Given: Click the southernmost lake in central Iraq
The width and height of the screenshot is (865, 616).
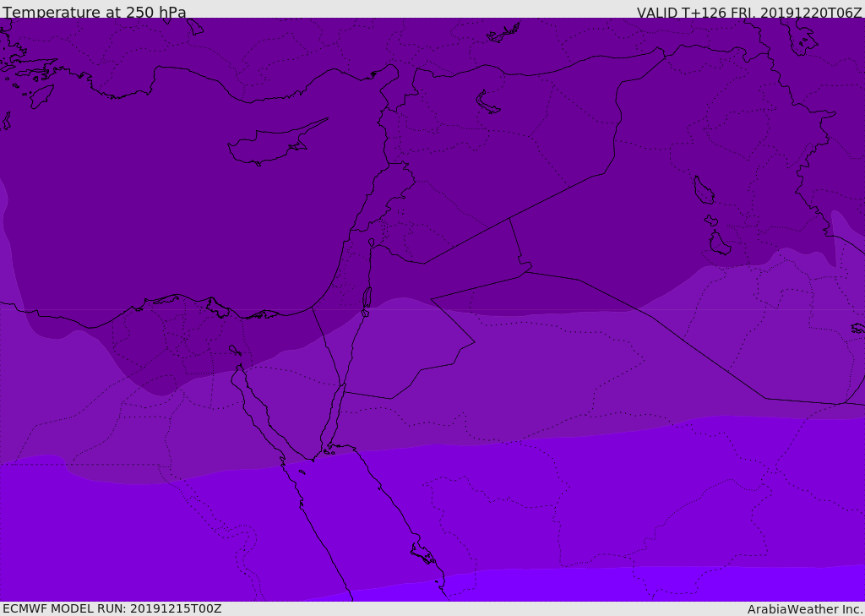Looking at the screenshot, I should pos(720,244).
